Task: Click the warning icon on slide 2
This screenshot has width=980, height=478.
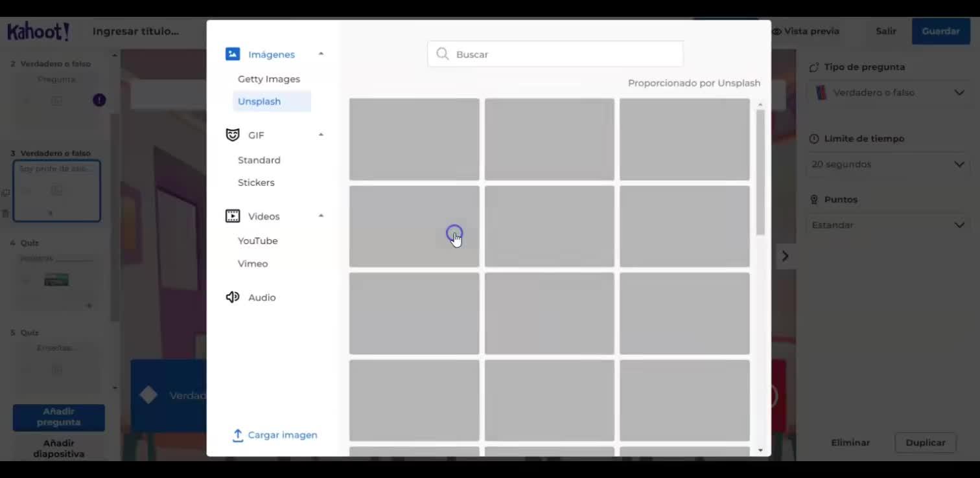Action: (x=99, y=100)
